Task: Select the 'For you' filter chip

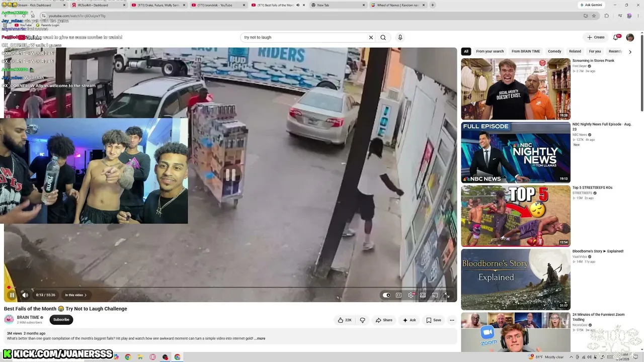Action: coord(595,51)
